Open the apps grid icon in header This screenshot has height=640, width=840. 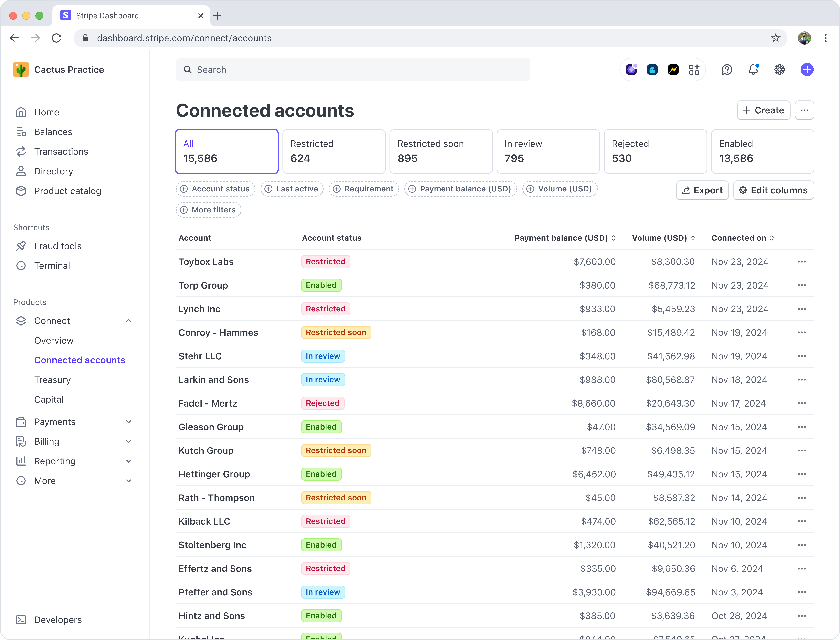694,70
